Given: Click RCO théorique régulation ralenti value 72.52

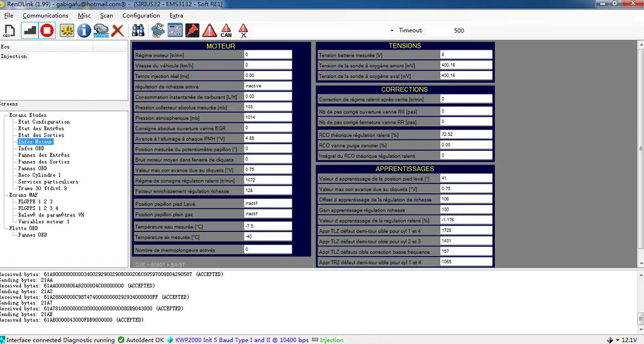Looking at the screenshot, I should [466, 134].
